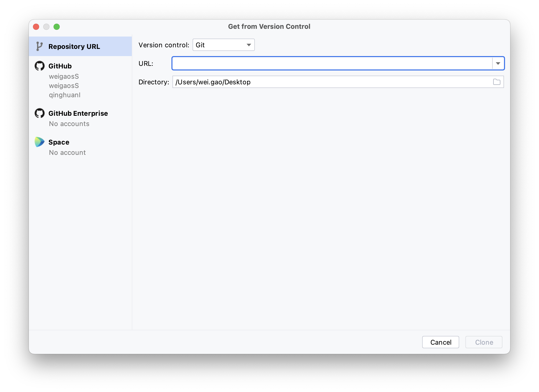Click the Repository URL branch icon
This screenshot has height=392, width=539.
39,46
